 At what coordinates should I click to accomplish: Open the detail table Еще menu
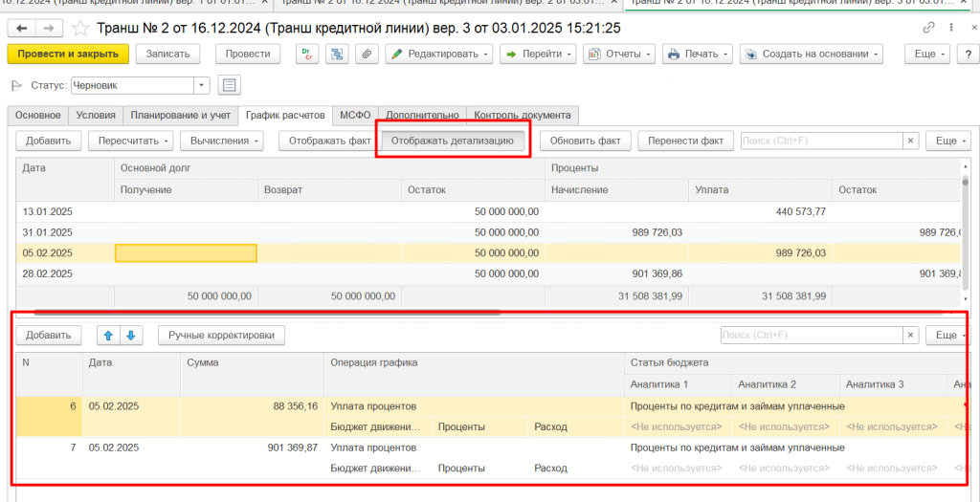pyautogui.click(x=948, y=336)
